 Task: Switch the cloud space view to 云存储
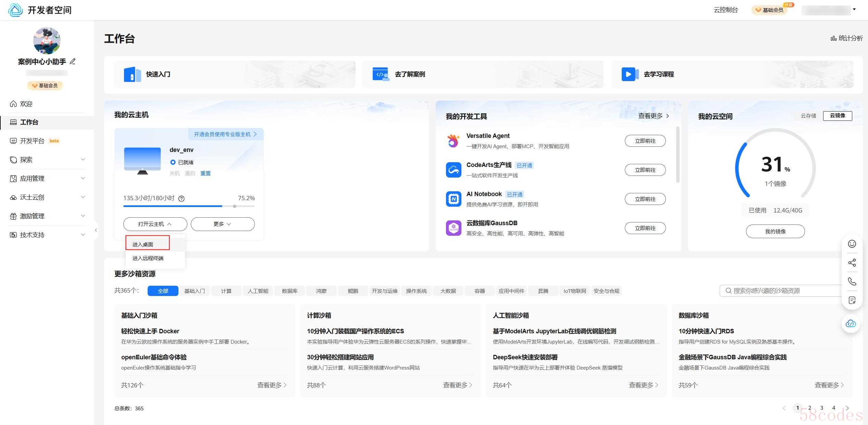click(x=808, y=116)
